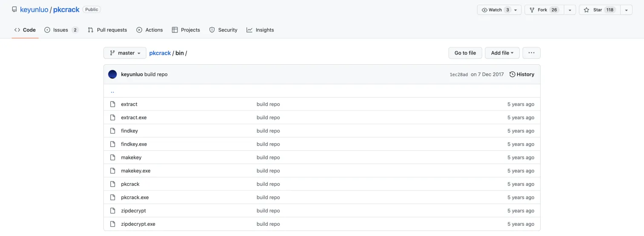Click the pkcrack breadcrumb link

160,53
